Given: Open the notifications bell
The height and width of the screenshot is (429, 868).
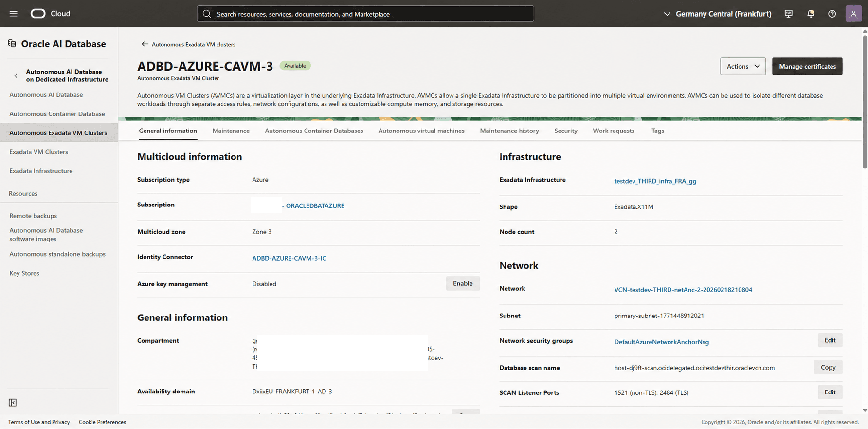Looking at the screenshot, I should coord(811,14).
